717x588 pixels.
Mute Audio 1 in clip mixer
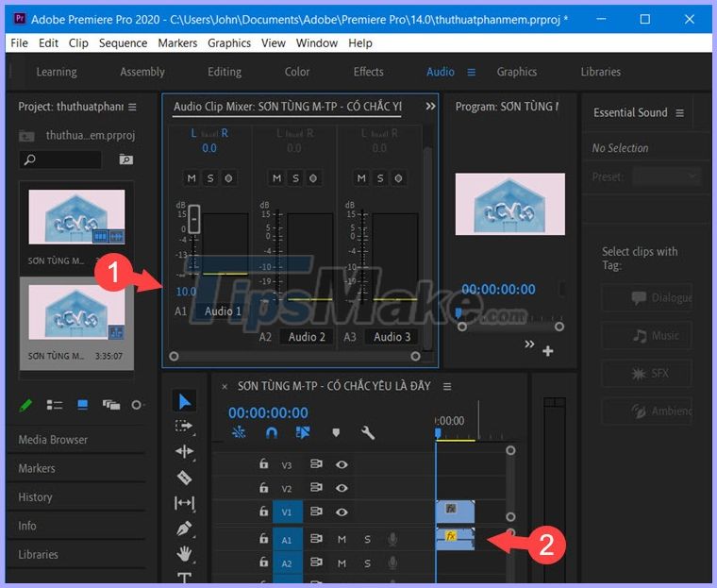pos(192,178)
